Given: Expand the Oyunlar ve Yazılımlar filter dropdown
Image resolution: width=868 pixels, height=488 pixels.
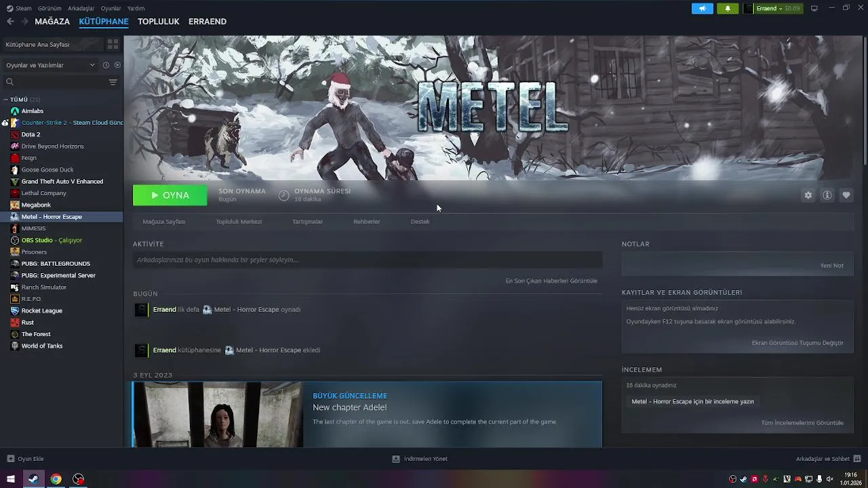Looking at the screenshot, I should pos(50,65).
